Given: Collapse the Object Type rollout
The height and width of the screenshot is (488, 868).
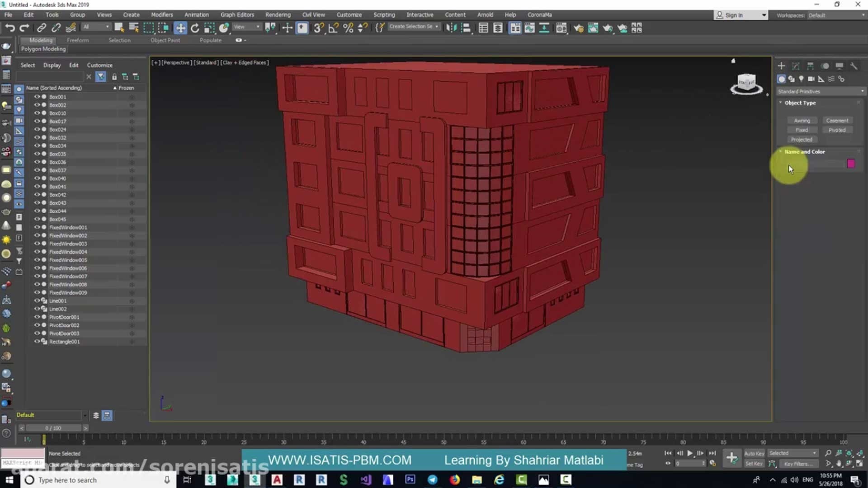Looking at the screenshot, I should 800,103.
